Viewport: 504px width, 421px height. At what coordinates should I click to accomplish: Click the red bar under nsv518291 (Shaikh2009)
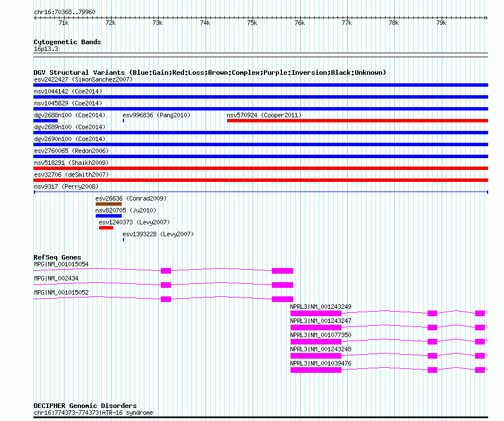point(260,168)
